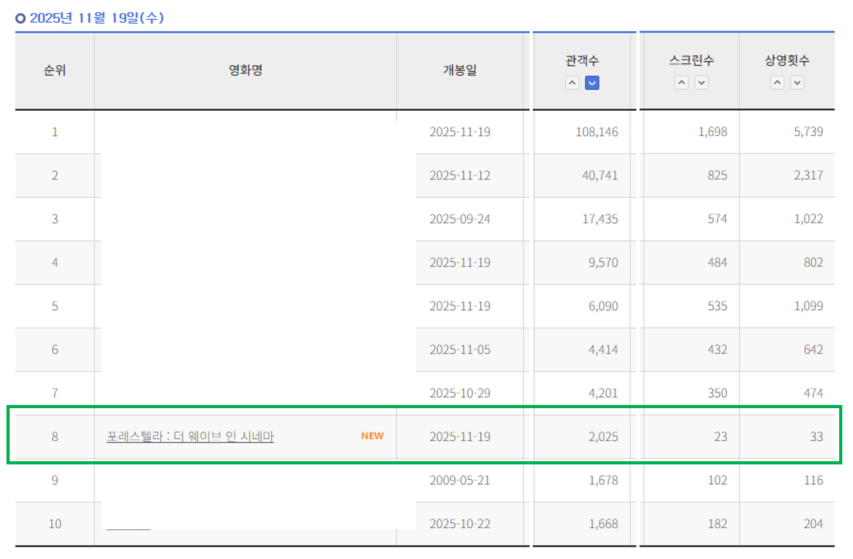Select the 2,025 audience cell in row 8
The height and width of the screenshot is (559, 853).
point(602,437)
